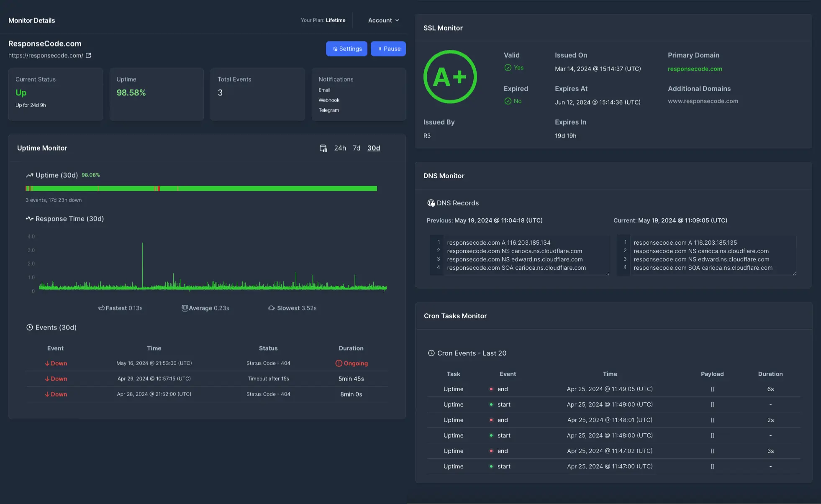Click the Valid Yes checkmark icon
Screen dimensions: 821x504
tap(508, 68)
